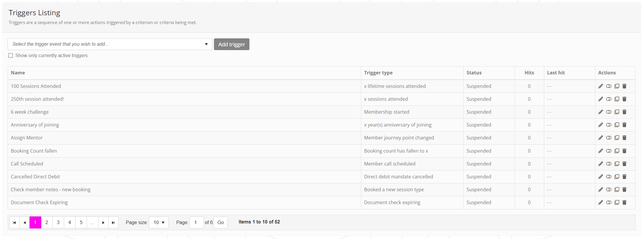The height and width of the screenshot is (239, 644).
Task: Delete the 250th session attended! trigger
Action: tap(624, 99)
